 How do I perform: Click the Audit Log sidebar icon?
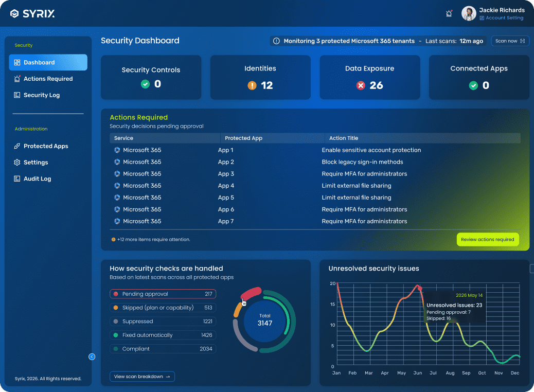[x=17, y=179]
